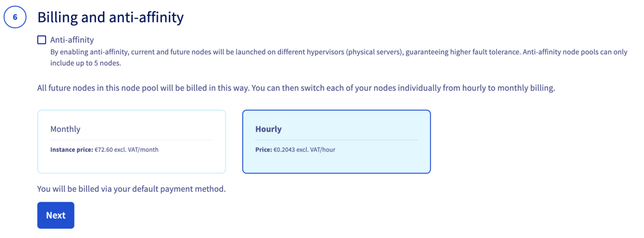This screenshot has height=238, width=644.
Task: Click the "Hourly" card title
Action: (x=268, y=129)
